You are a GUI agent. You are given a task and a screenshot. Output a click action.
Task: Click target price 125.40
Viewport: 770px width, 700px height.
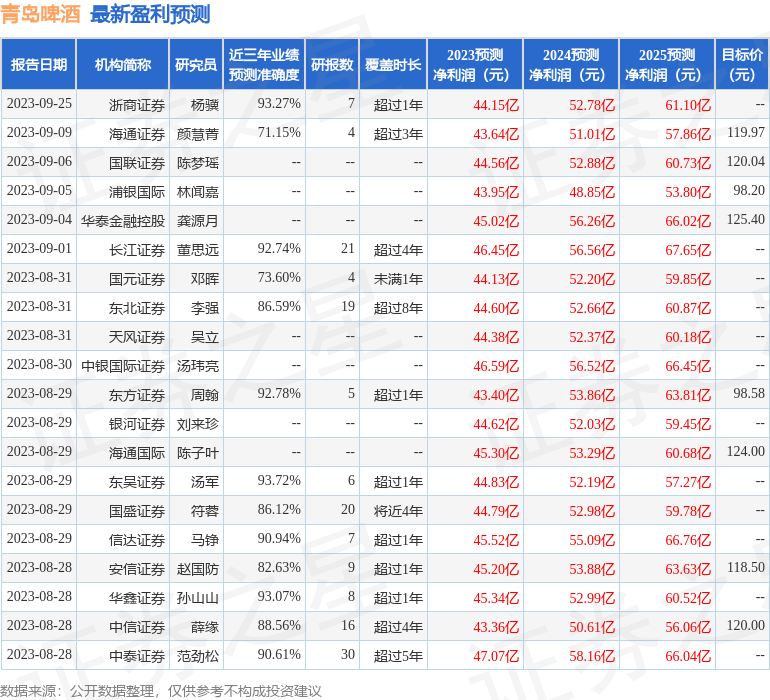[745, 220]
